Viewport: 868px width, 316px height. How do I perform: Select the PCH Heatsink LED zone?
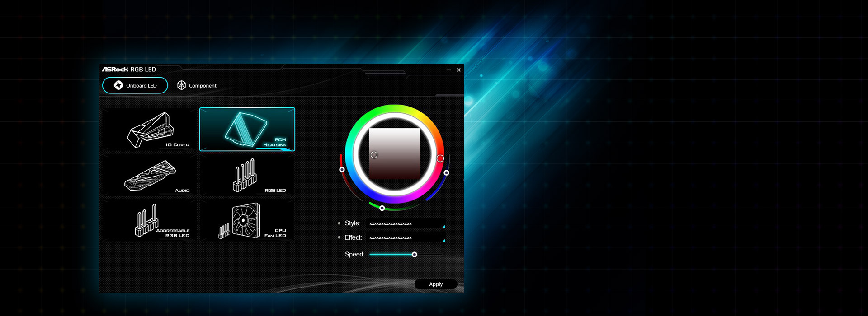pyautogui.click(x=247, y=129)
